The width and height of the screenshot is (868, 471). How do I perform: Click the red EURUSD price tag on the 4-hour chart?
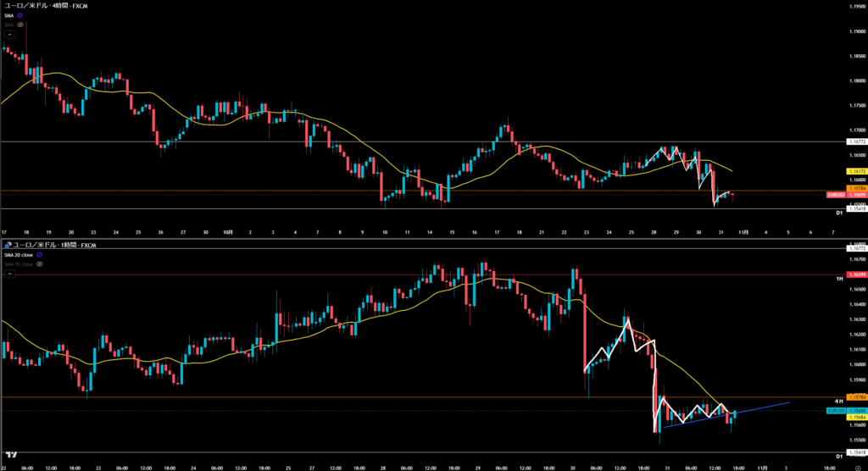pos(835,195)
